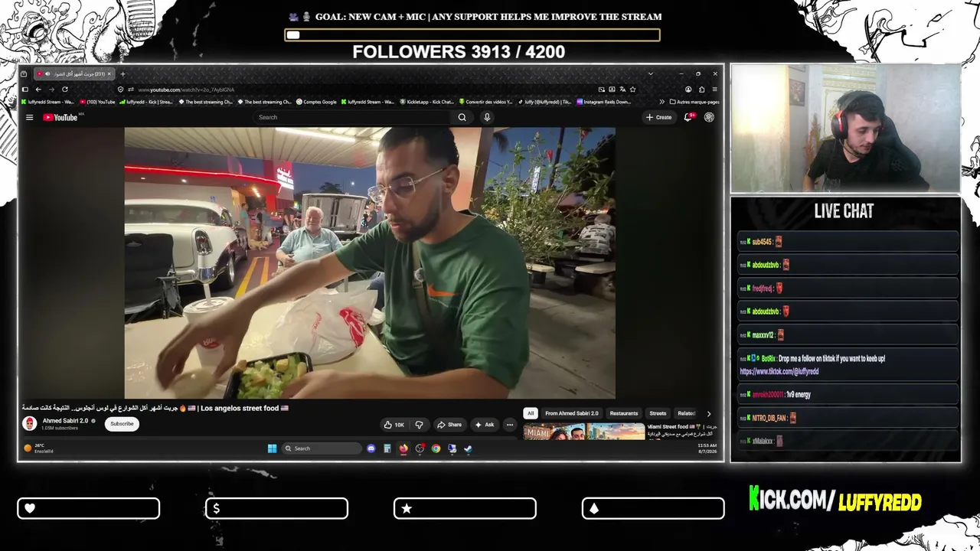
Task: Like the video showing 10K likes
Action: coord(394,425)
